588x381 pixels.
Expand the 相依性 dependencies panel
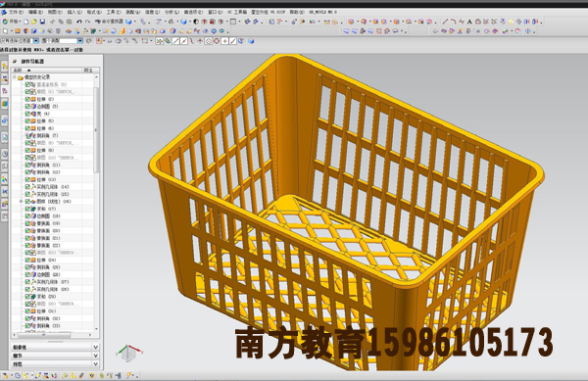point(55,348)
